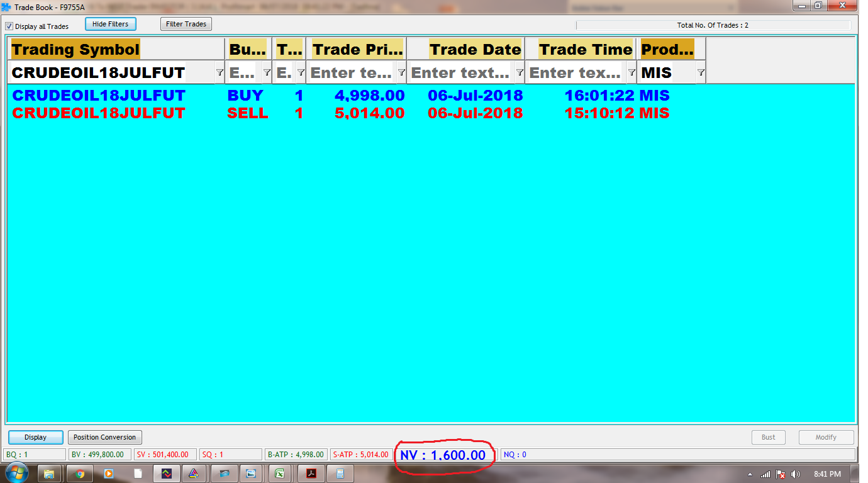The width and height of the screenshot is (868, 483).
Task: Open the Product column filter dropdown
Action: 701,73
